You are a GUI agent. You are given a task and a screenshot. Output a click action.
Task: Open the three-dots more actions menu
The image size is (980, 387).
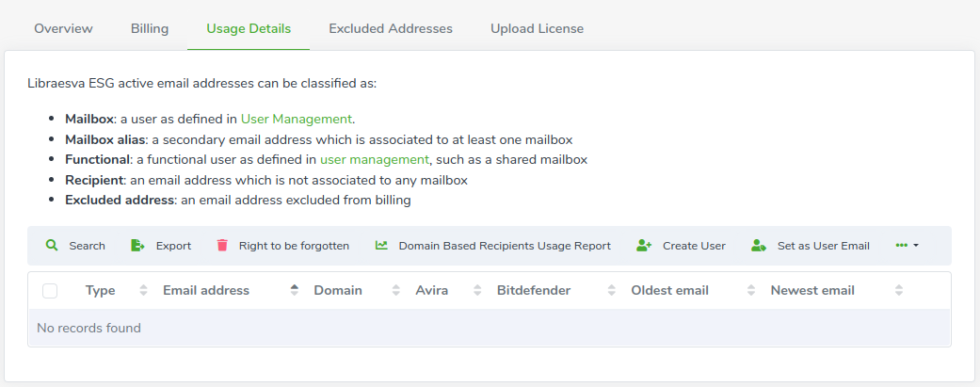[x=907, y=246]
